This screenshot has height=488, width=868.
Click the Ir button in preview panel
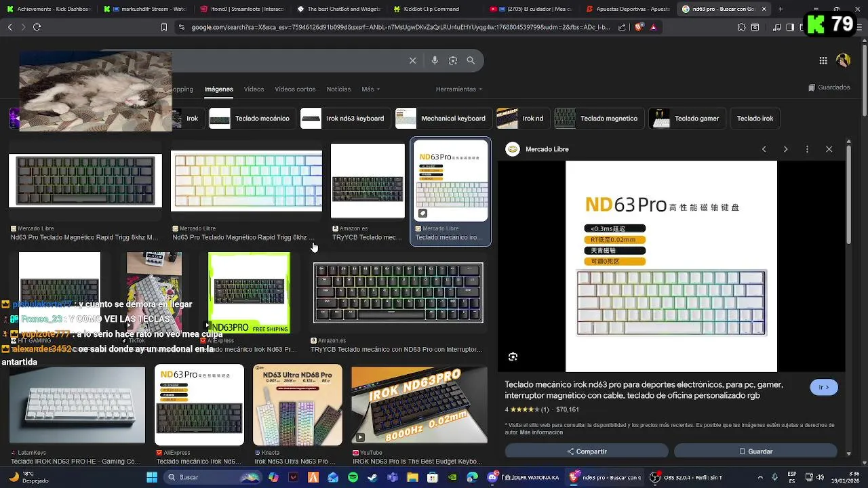[824, 388]
